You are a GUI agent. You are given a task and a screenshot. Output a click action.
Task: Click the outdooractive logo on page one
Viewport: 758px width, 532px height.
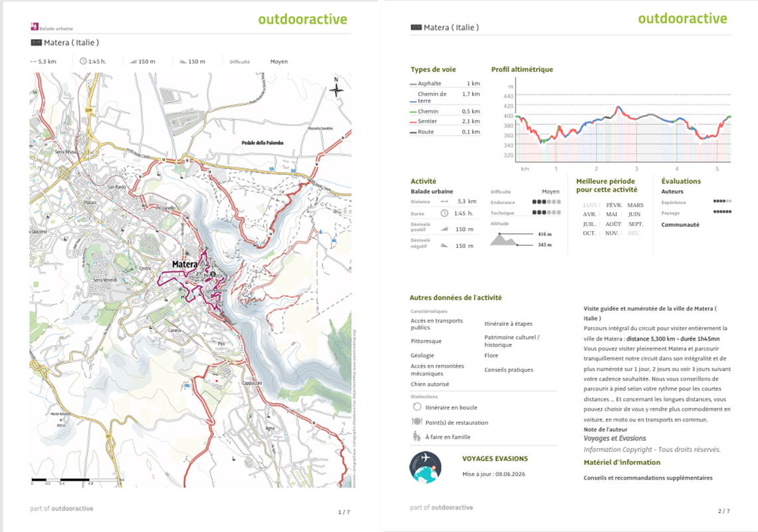tap(303, 19)
